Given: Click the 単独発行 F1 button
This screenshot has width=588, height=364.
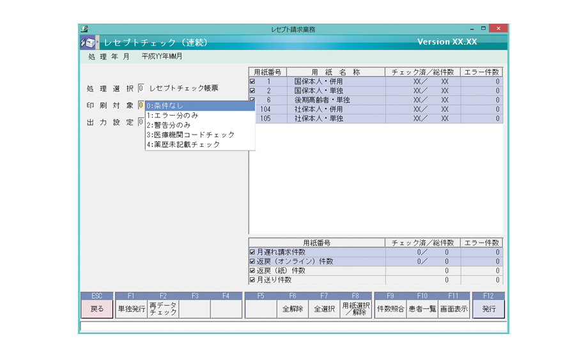Looking at the screenshot, I should pyautogui.click(x=131, y=309).
